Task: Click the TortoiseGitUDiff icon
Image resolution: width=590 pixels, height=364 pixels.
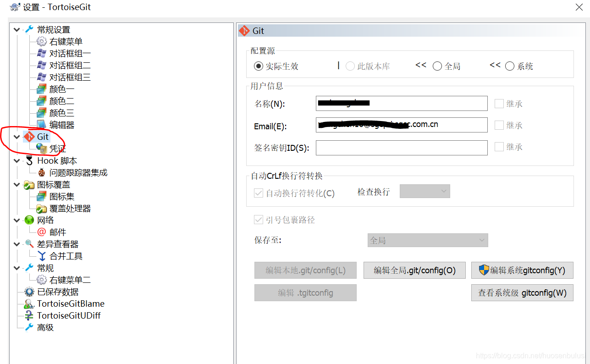Action: (x=29, y=316)
